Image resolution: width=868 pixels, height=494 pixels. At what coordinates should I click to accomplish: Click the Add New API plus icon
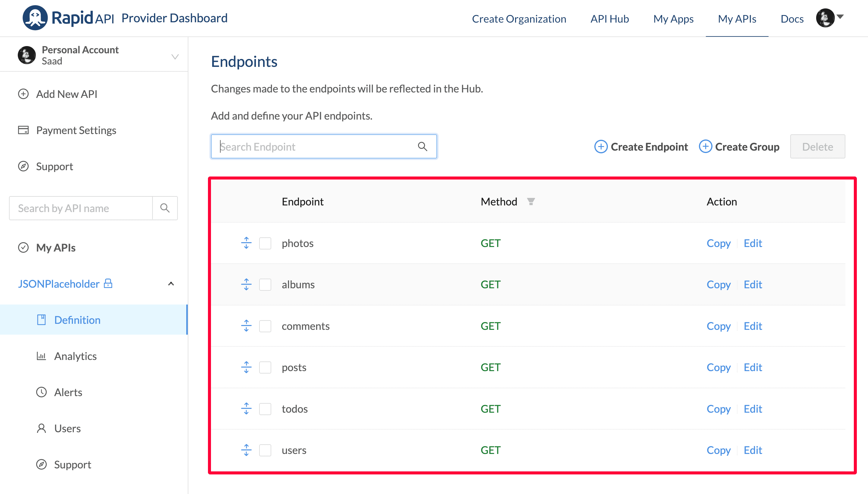click(x=24, y=94)
